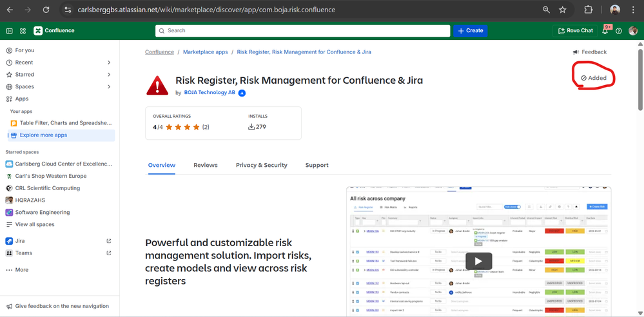This screenshot has width=644, height=317.
Task: Expand the Starred chevron
Action: (x=109, y=75)
